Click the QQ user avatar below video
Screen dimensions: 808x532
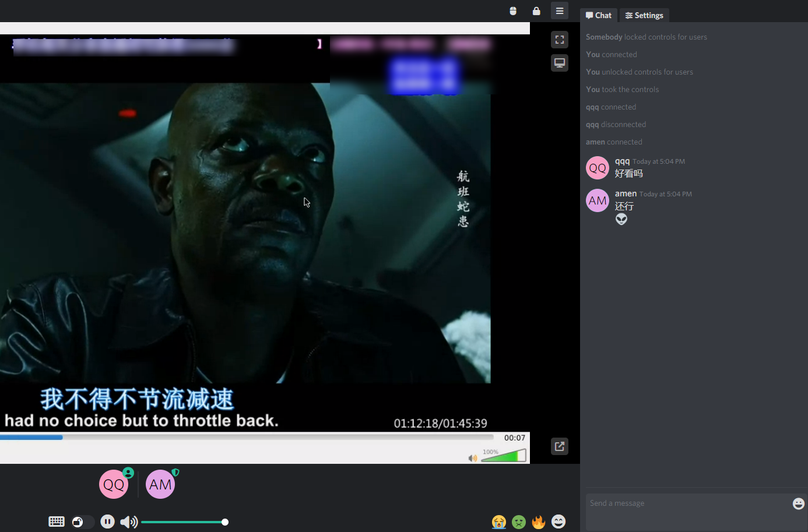114,484
